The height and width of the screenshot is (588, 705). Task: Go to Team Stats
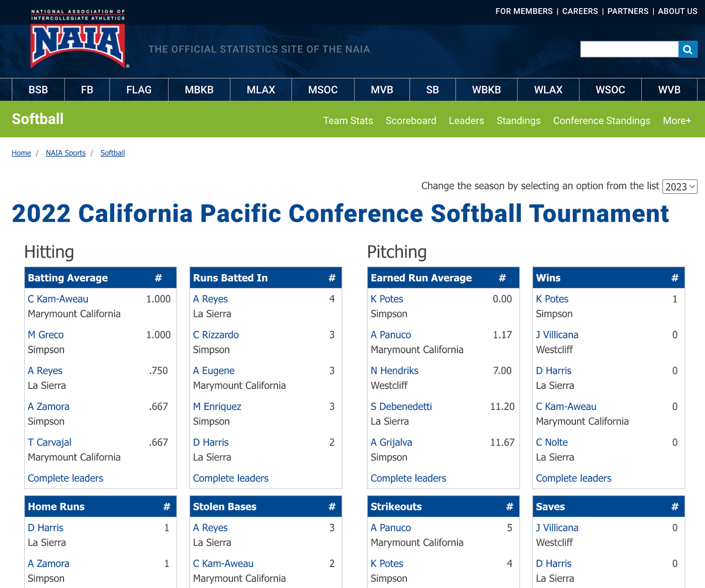348,121
